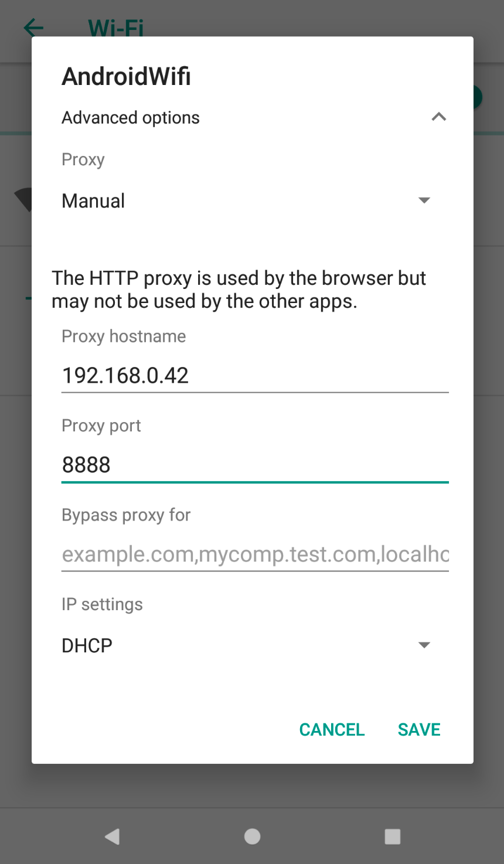The width and height of the screenshot is (504, 864).
Task: Click the AndroidWifi dialog title
Action: click(x=127, y=76)
